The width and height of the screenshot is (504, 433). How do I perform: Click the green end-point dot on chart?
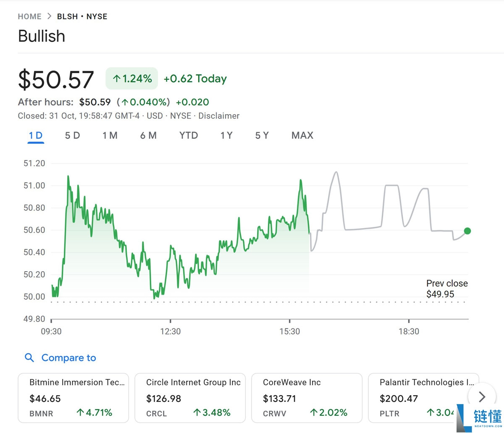(x=467, y=231)
